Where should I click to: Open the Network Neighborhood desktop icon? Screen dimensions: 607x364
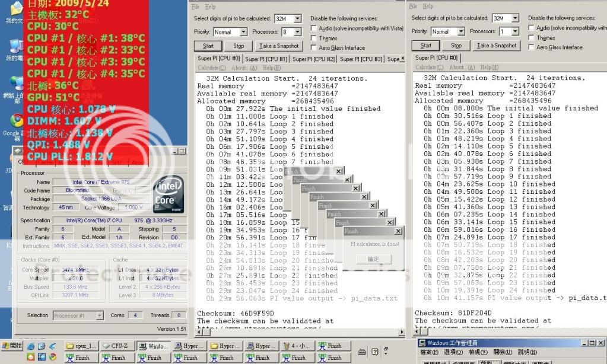(x=16, y=83)
